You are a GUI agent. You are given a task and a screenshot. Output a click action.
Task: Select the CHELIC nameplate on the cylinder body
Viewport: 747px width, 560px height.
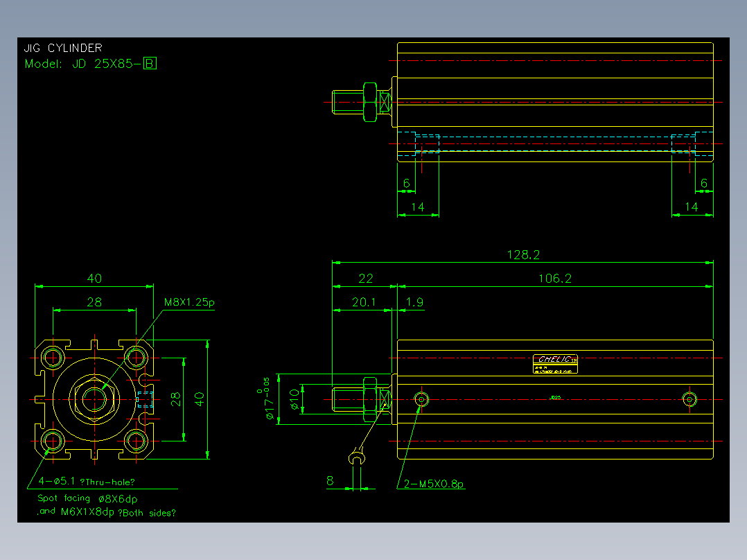(x=555, y=364)
